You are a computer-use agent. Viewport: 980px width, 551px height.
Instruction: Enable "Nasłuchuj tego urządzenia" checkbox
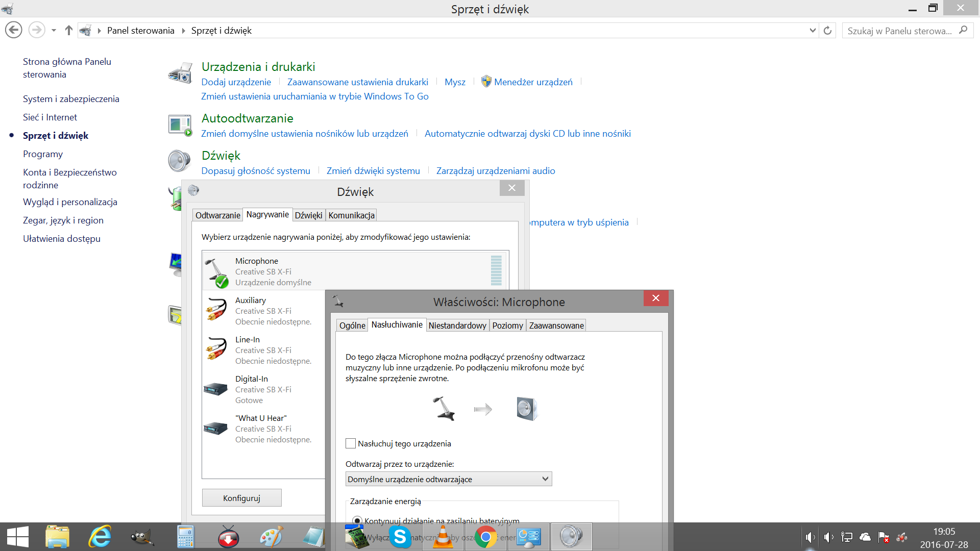tap(351, 443)
